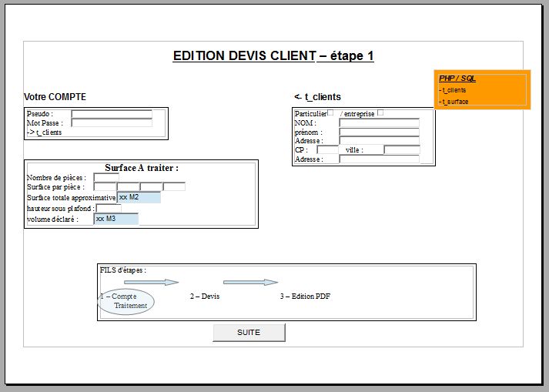This screenshot has height=392, width=549.
Task: Click the "Votre COMPTE" heading
Action: pos(55,97)
